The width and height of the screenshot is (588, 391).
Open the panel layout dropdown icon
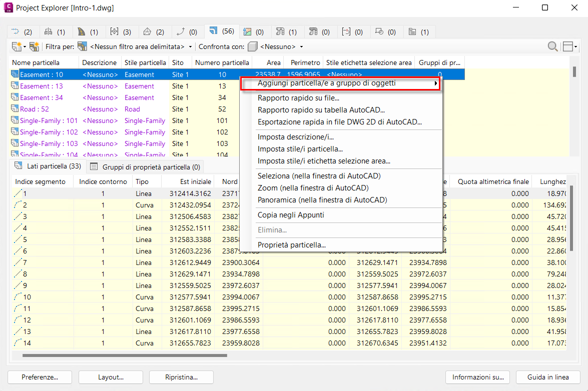pos(569,46)
